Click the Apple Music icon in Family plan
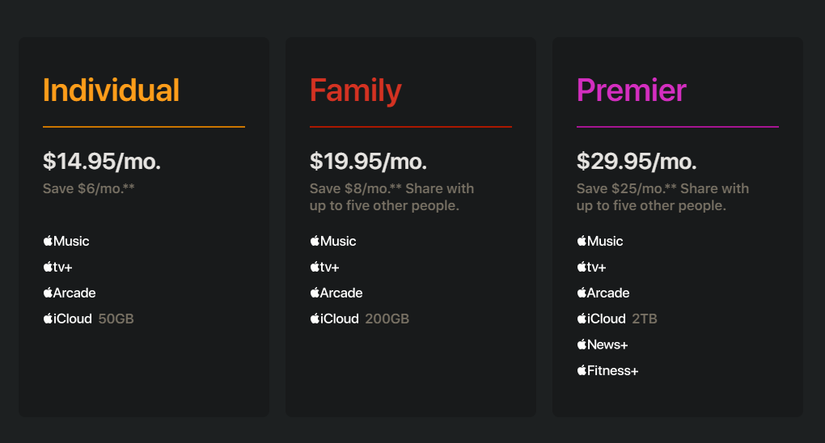This screenshot has height=443, width=825. point(333,241)
